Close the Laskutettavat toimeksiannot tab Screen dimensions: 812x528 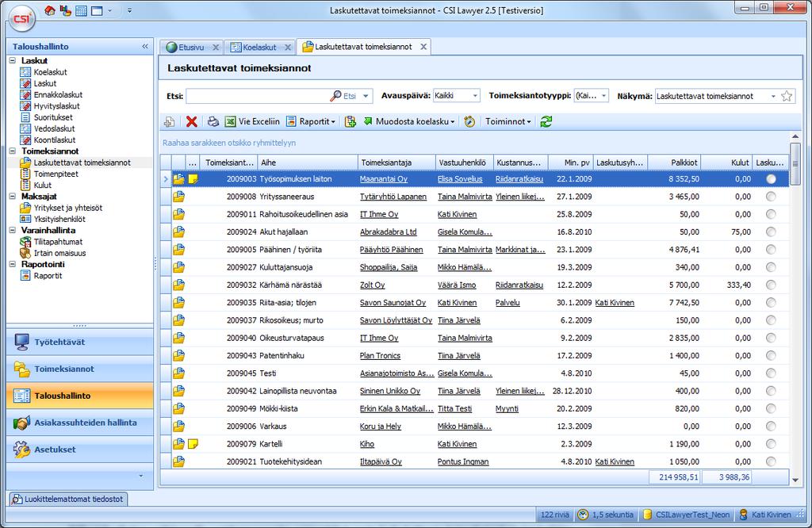[x=423, y=47]
